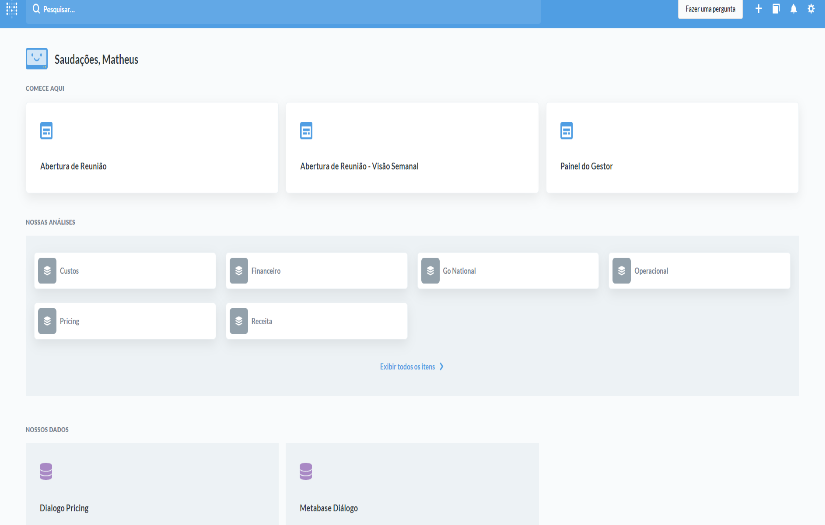Open the plus create-new icon

tap(758, 9)
